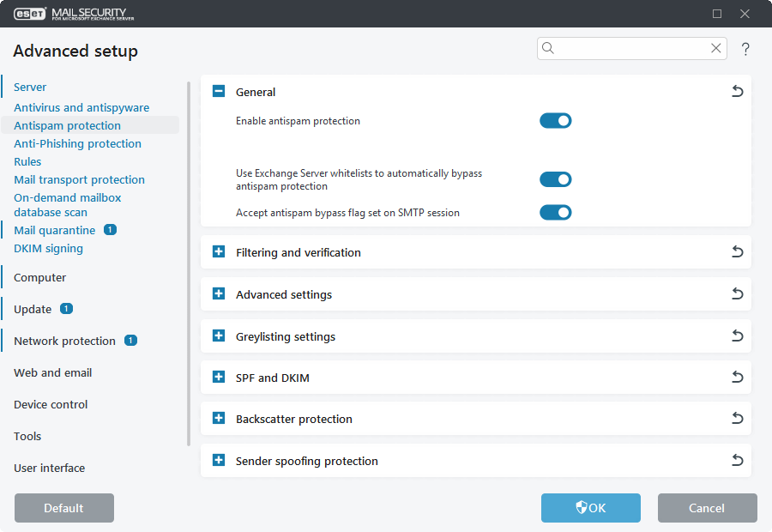
Task: Confirm settings with the OK button
Action: click(x=590, y=507)
